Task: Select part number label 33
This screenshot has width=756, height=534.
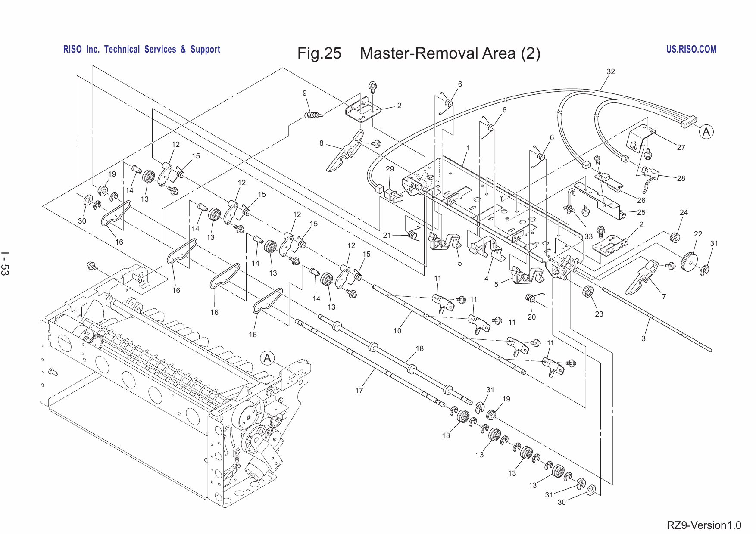Action: click(588, 236)
